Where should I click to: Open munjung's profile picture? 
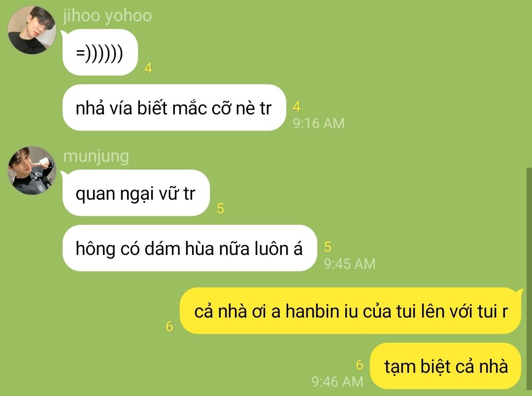[32, 171]
